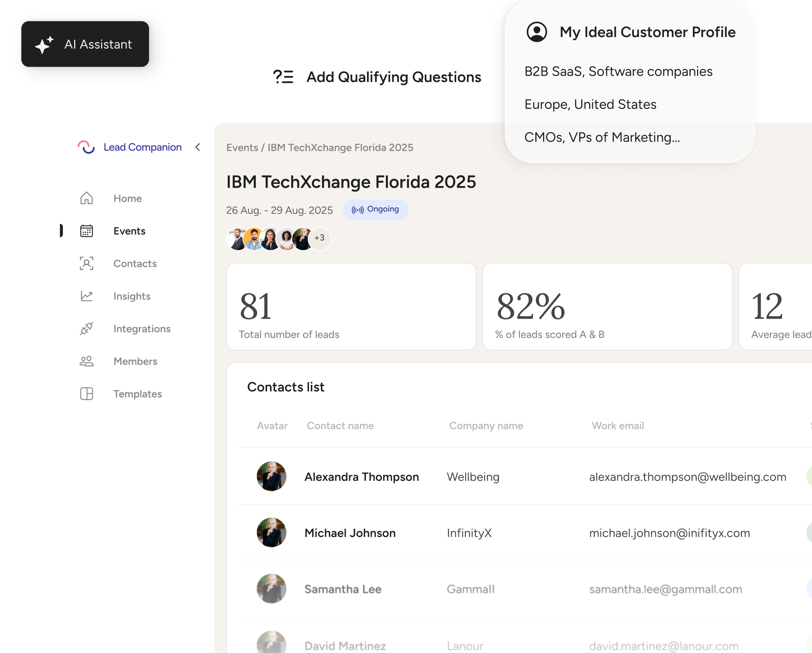
Task: Open Samantha Lee's avatar thumbnail
Action: point(272,589)
